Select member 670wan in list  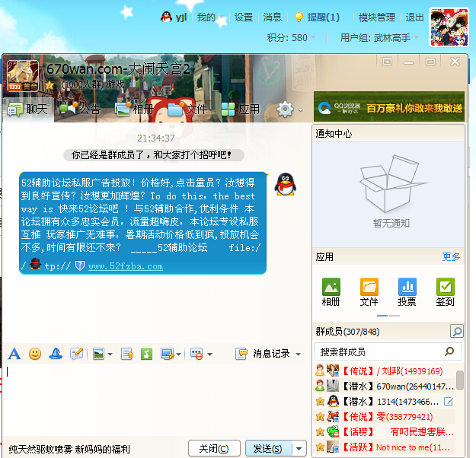385,386
